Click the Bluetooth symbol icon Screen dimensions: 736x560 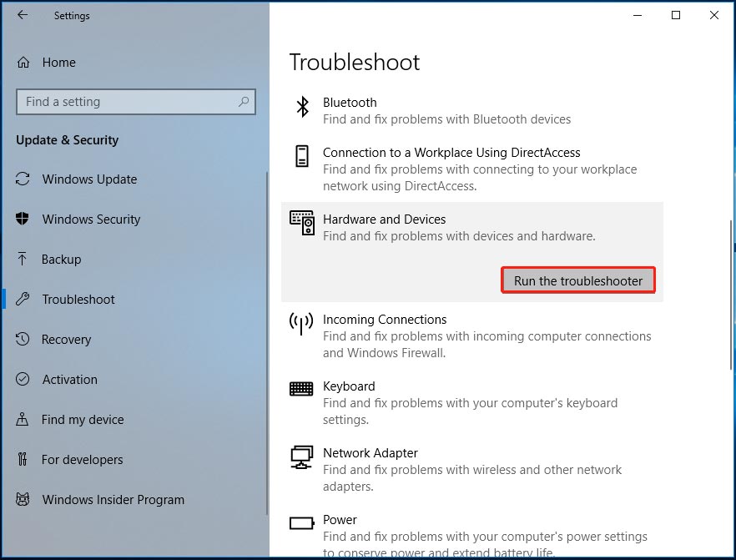click(302, 107)
